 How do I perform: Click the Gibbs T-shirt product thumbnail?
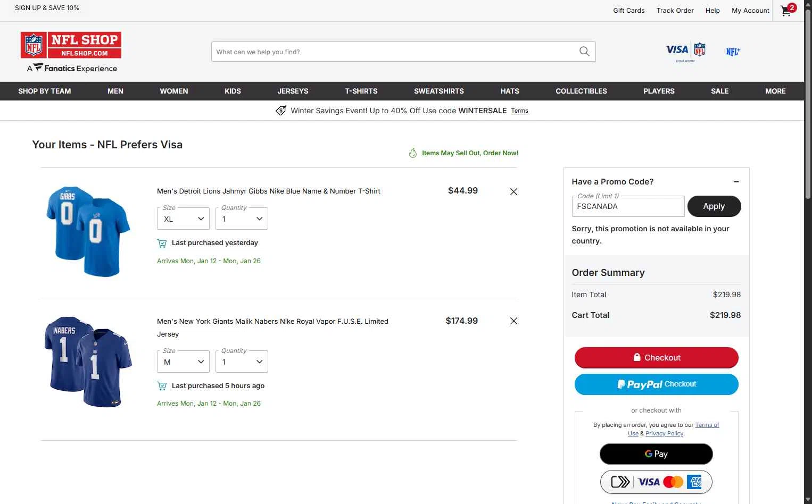click(88, 231)
